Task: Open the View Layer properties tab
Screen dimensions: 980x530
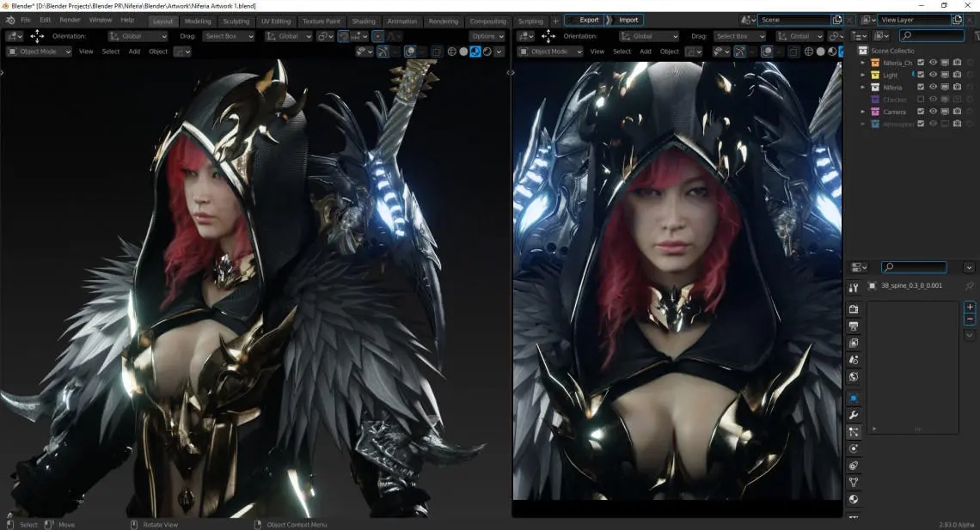Action: pos(853,343)
